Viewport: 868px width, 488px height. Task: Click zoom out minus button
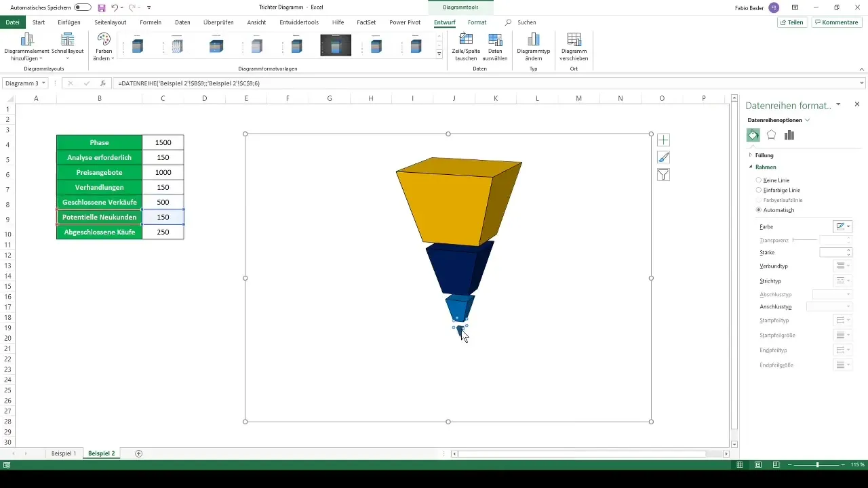pos(789,465)
